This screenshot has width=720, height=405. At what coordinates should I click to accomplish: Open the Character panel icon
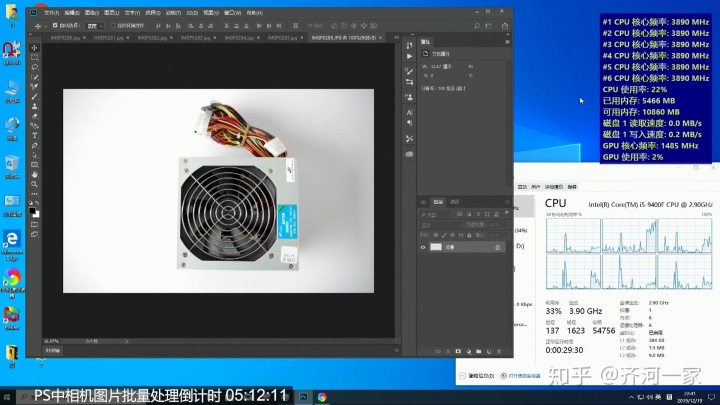pyautogui.click(x=409, y=112)
